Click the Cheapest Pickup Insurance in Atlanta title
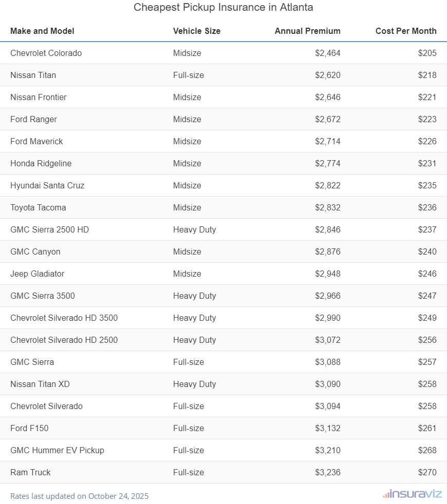Viewport: 447px width, 504px height. pyautogui.click(x=223, y=7)
